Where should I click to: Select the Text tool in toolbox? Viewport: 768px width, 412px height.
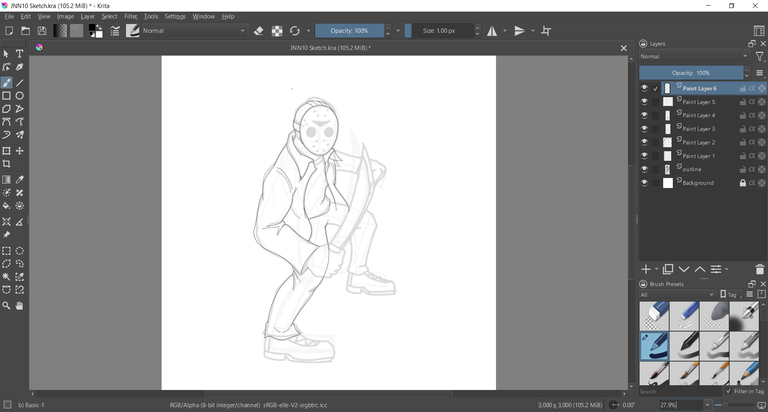click(20, 53)
